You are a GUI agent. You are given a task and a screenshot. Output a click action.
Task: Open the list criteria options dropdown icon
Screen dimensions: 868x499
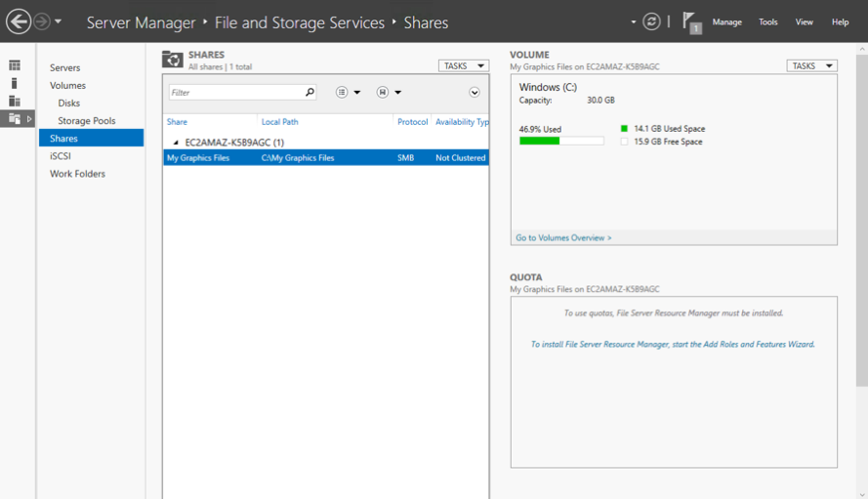tap(348, 93)
